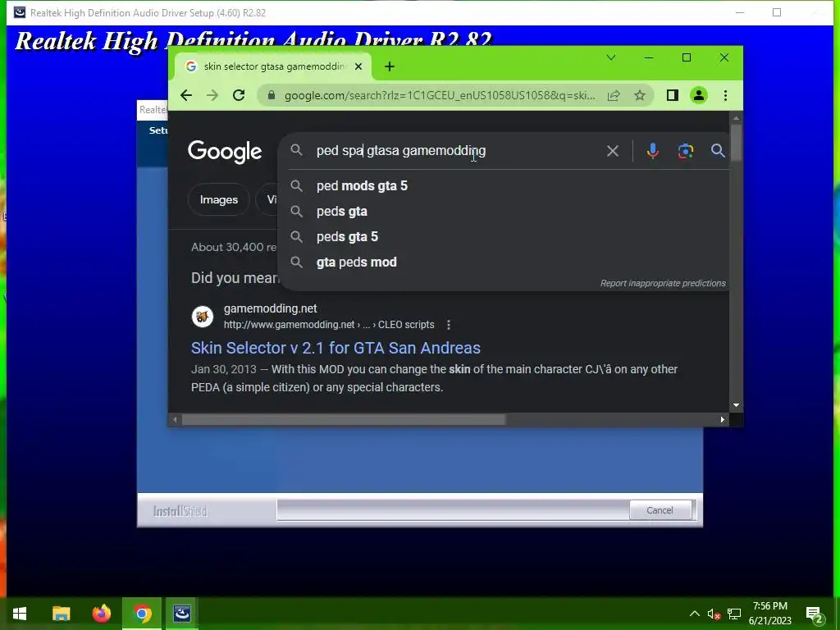Click in the Google search text field
This screenshot has height=630, width=840.
pyautogui.click(x=455, y=151)
